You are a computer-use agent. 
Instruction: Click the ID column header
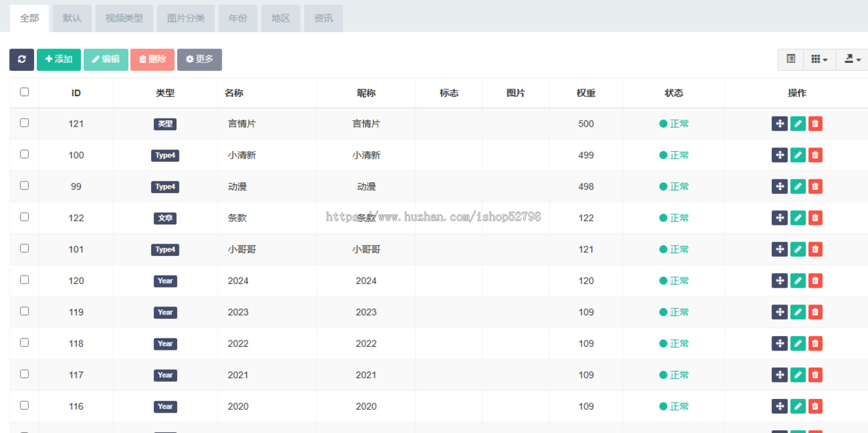[x=76, y=93]
